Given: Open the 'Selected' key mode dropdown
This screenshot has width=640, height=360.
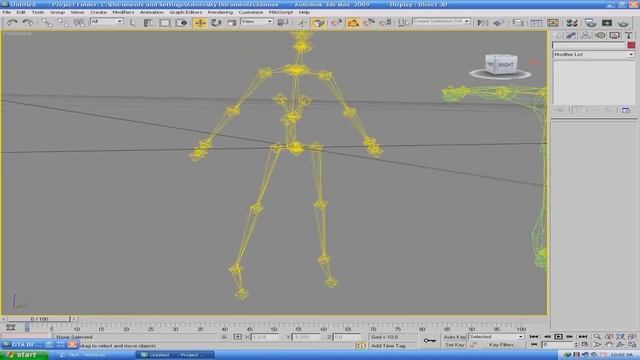Looking at the screenshot, I should click(496, 337).
